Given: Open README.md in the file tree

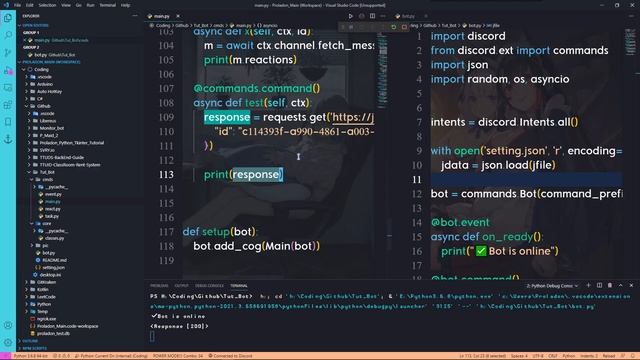Looking at the screenshot, I should click(54, 260).
